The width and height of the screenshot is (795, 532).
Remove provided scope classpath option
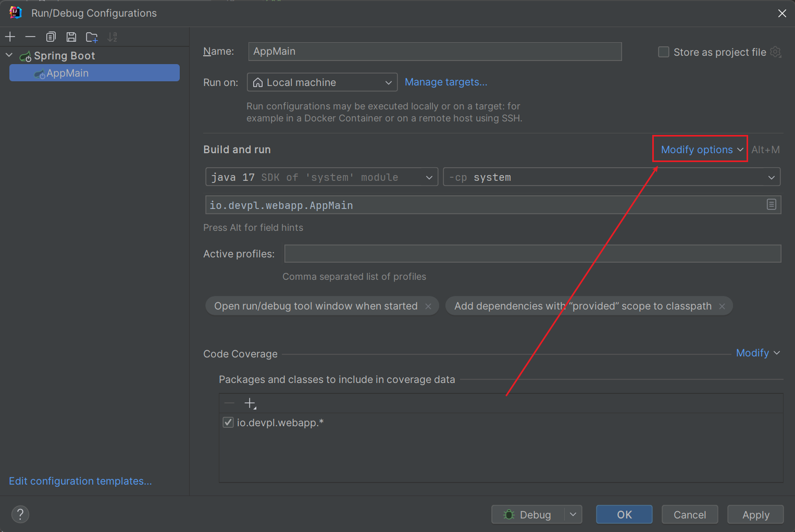coord(722,306)
